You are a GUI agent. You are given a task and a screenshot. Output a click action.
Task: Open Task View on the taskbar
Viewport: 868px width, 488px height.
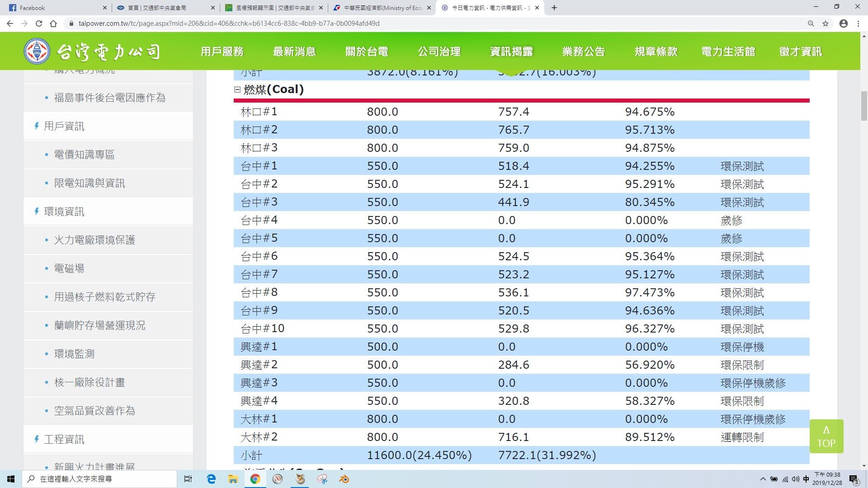pos(188,479)
